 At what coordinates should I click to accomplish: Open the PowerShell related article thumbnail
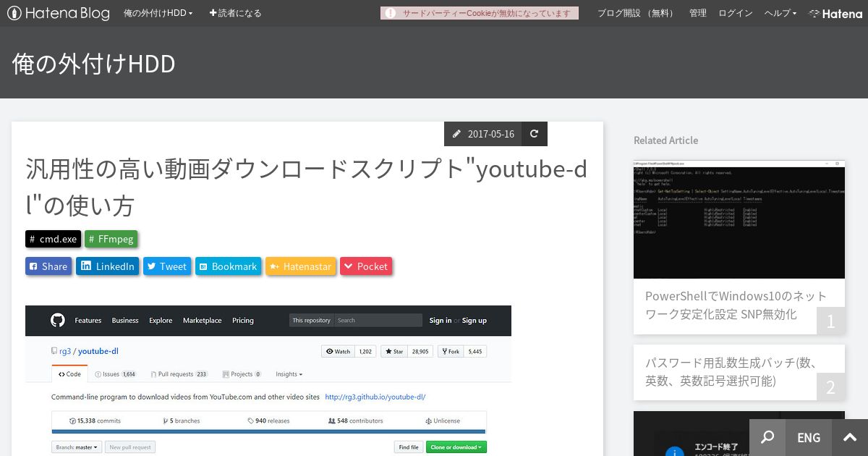tap(739, 219)
